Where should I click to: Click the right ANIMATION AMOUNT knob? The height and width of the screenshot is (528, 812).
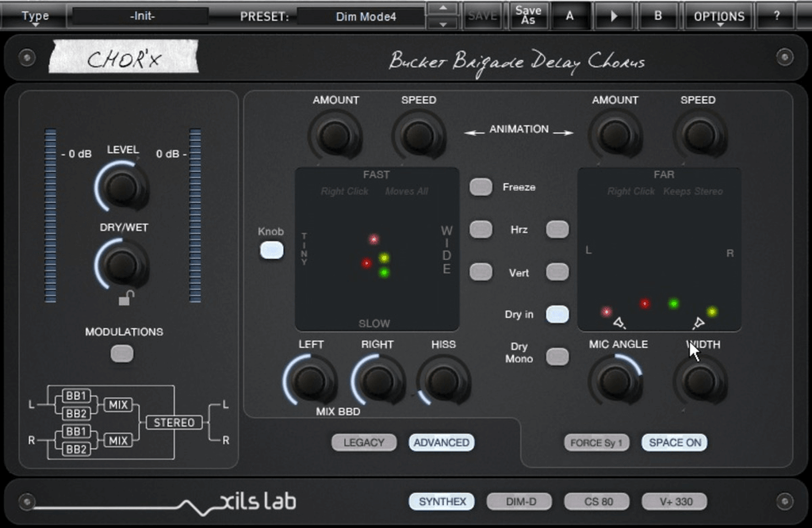pyautogui.click(x=615, y=135)
